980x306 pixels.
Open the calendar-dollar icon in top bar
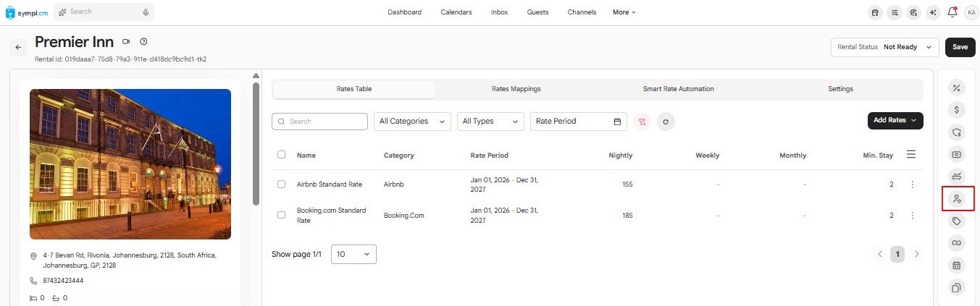(876, 12)
